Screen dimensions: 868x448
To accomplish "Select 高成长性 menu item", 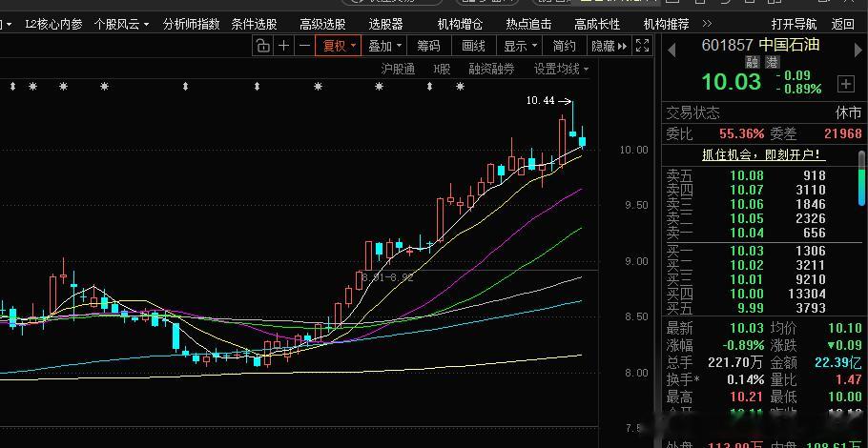I will (x=597, y=24).
